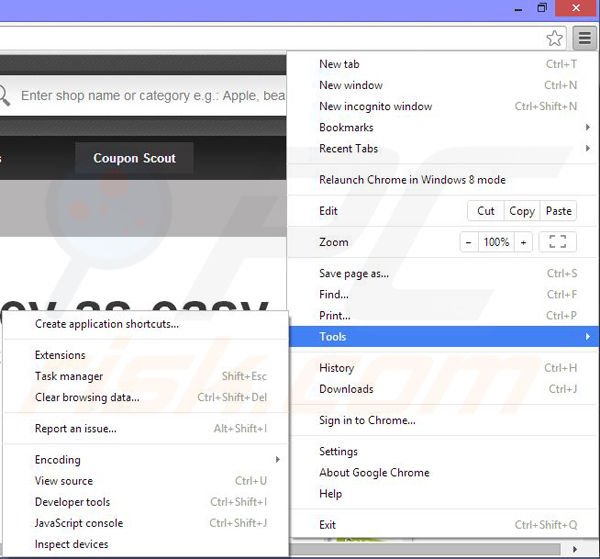
Task: Choose Report an issue...
Action: click(145, 429)
